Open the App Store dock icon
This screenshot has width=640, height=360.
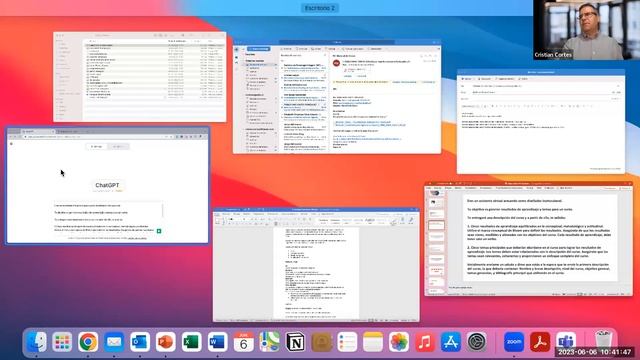pyautogui.click(x=451, y=342)
